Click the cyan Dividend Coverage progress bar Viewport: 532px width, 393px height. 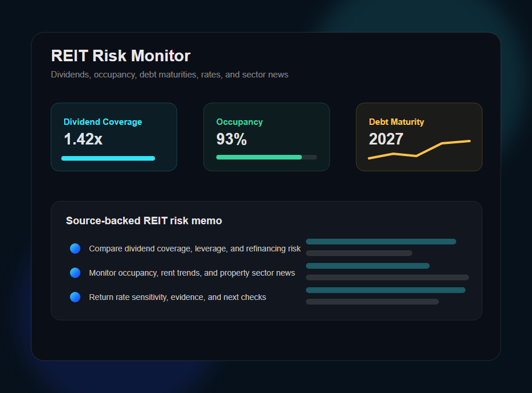tap(108, 158)
